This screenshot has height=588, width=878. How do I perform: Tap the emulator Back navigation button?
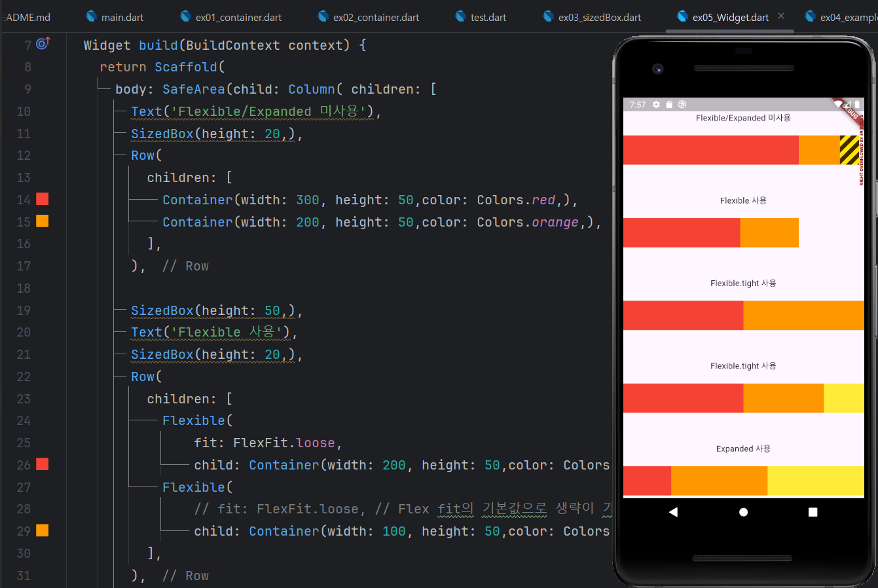[x=673, y=512]
